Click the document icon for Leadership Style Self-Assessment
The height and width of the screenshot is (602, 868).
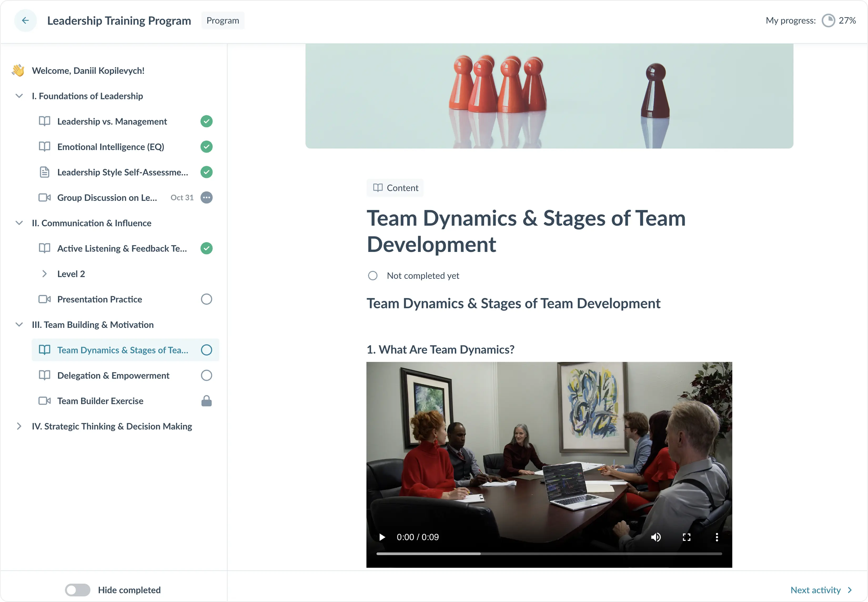coord(44,172)
